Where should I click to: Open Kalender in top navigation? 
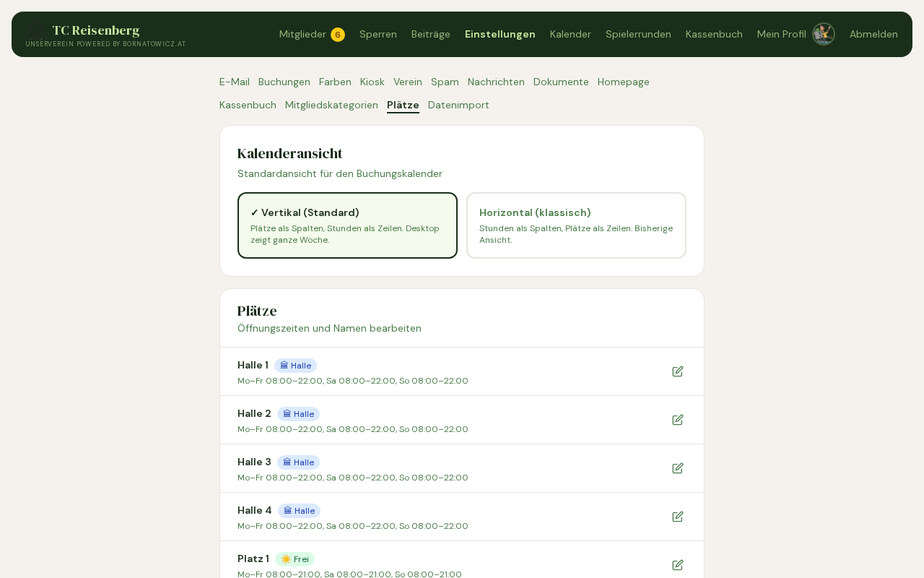pyautogui.click(x=570, y=34)
